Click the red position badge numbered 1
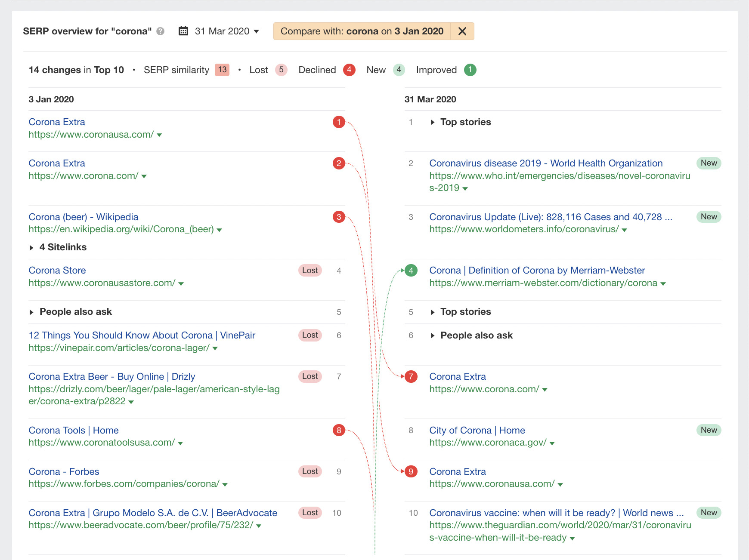Screen dimensions: 749x560 tap(339, 122)
